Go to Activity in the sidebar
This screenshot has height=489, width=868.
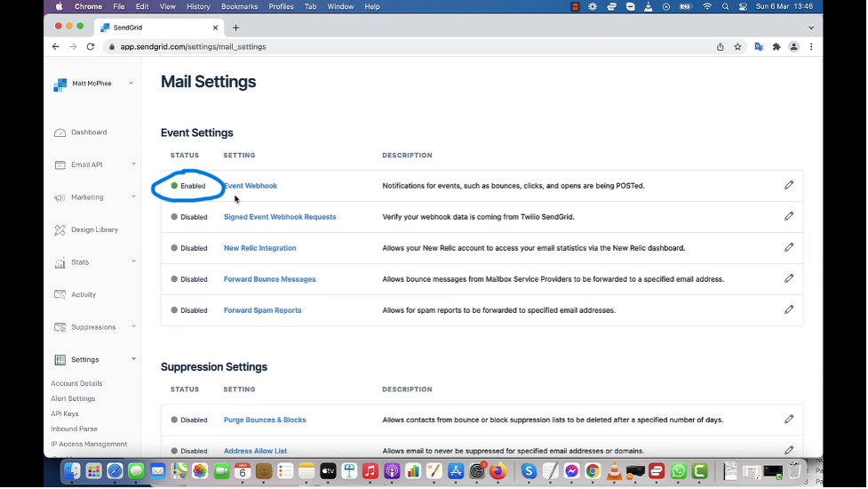point(83,294)
